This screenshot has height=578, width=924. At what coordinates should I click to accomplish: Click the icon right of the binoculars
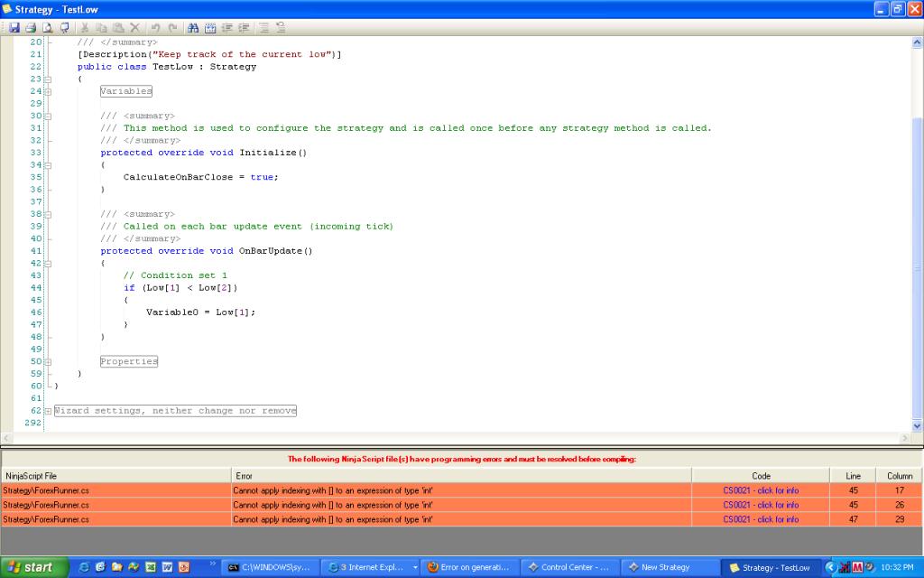[209, 28]
